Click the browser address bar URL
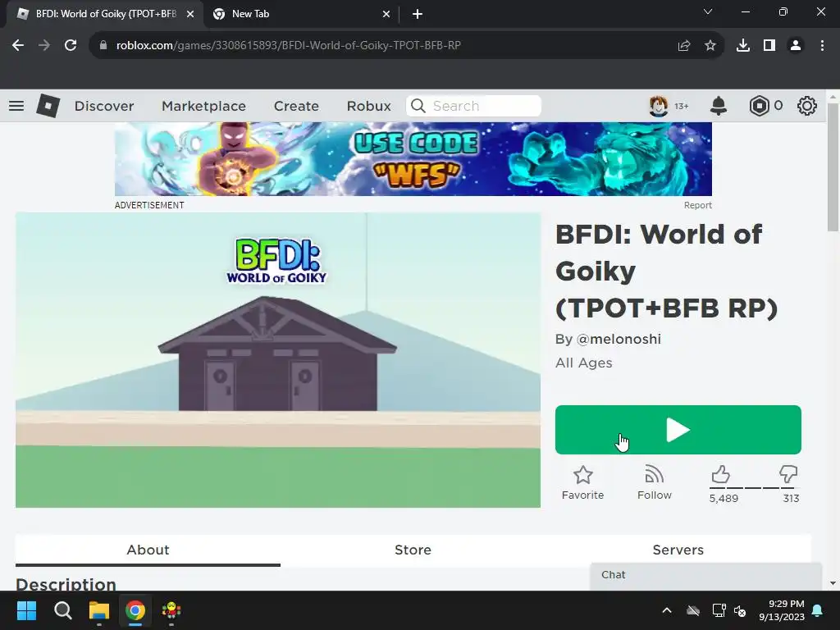The image size is (840, 630). (x=288, y=46)
